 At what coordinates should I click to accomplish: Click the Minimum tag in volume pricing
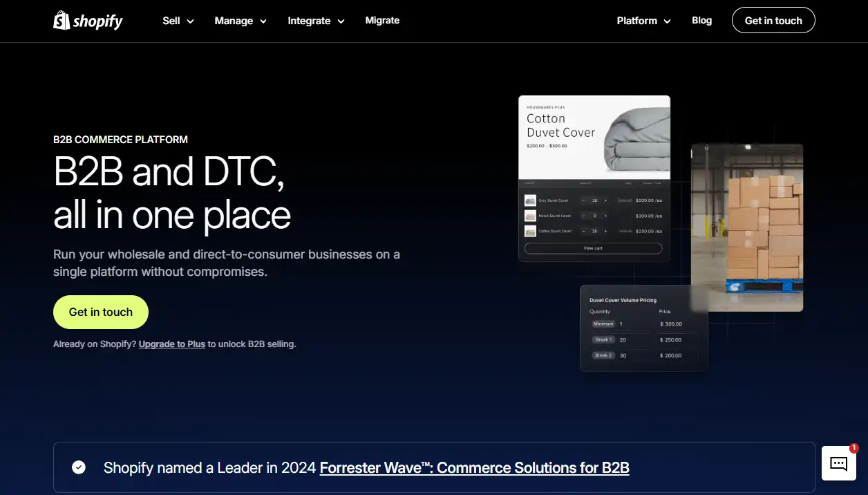[x=603, y=324]
